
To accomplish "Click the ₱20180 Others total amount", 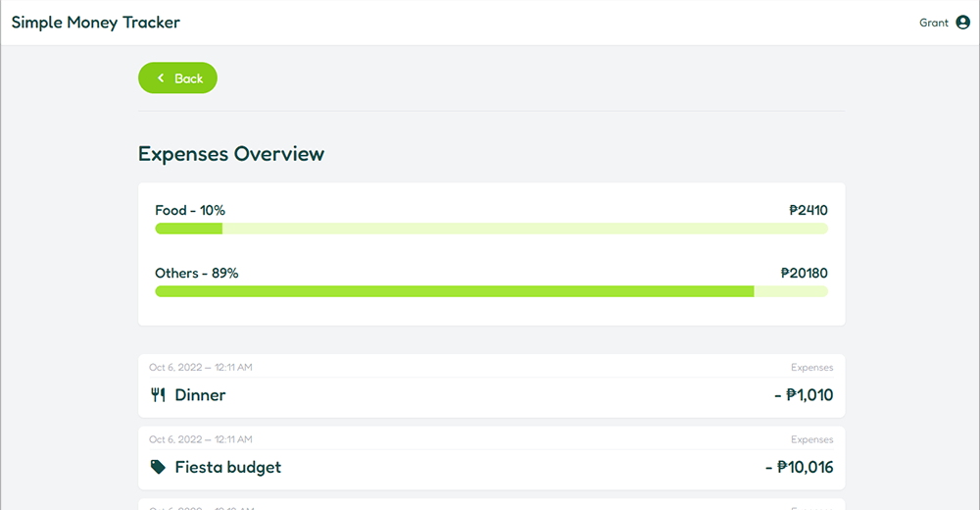I will coord(804,273).
